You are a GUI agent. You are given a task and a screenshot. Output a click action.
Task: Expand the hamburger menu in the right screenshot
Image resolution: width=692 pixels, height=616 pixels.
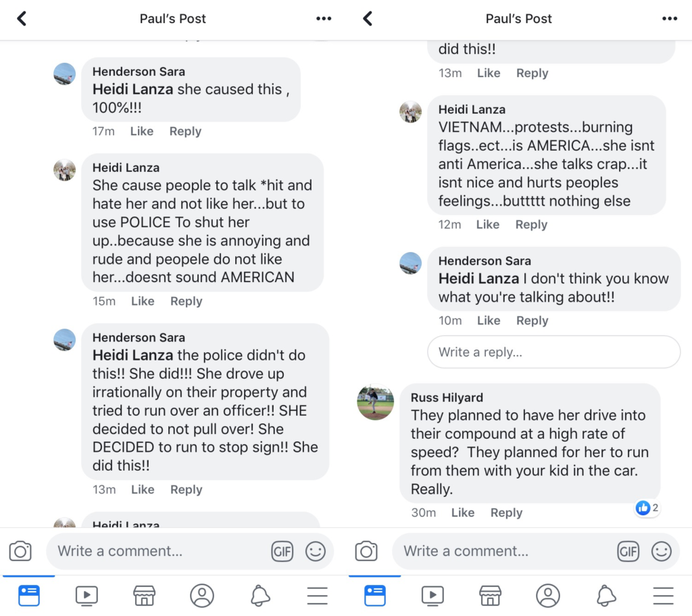pos(663,595)
